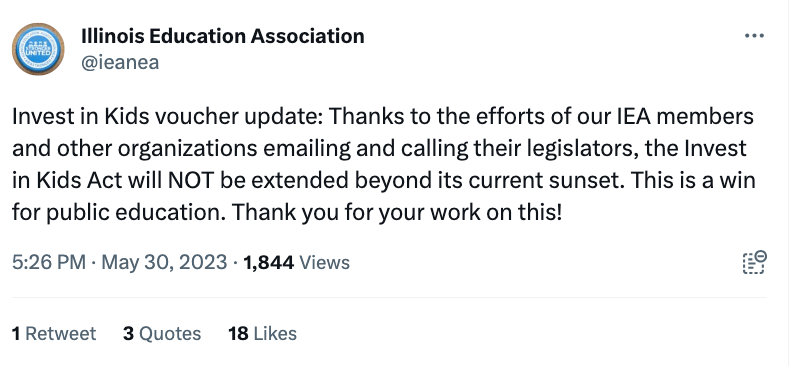Click the May 30, 2023 date

coord(164,262)
